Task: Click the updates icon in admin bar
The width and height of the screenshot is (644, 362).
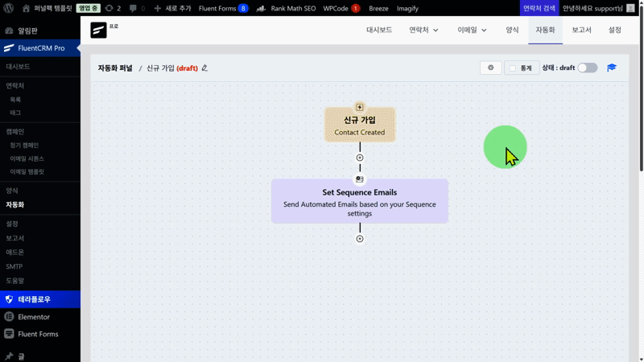Action: [x=109, y=8]
